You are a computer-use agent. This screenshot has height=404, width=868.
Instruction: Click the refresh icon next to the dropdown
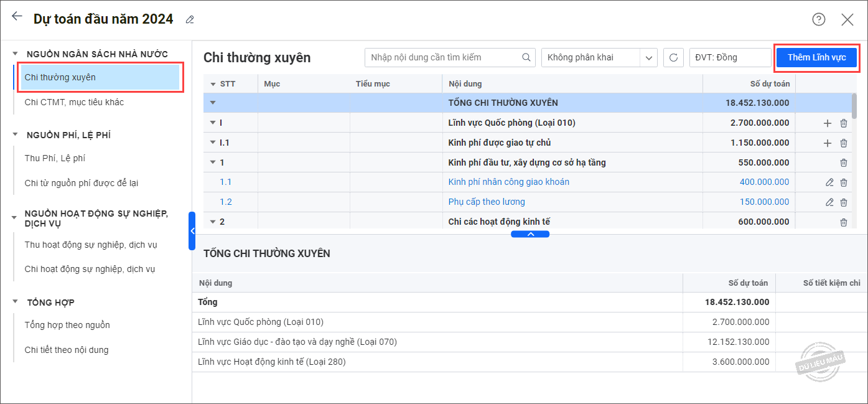pyautogui.click(x=673, y=58)
